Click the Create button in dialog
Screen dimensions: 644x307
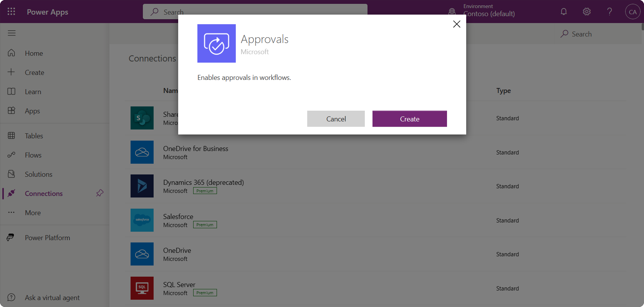click(x=410, y=119)
